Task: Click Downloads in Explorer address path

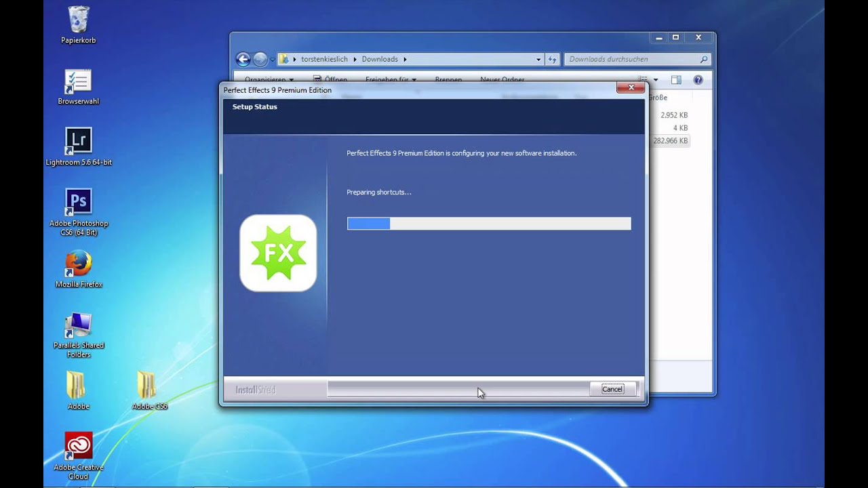Action: click(x=380, y=60)
